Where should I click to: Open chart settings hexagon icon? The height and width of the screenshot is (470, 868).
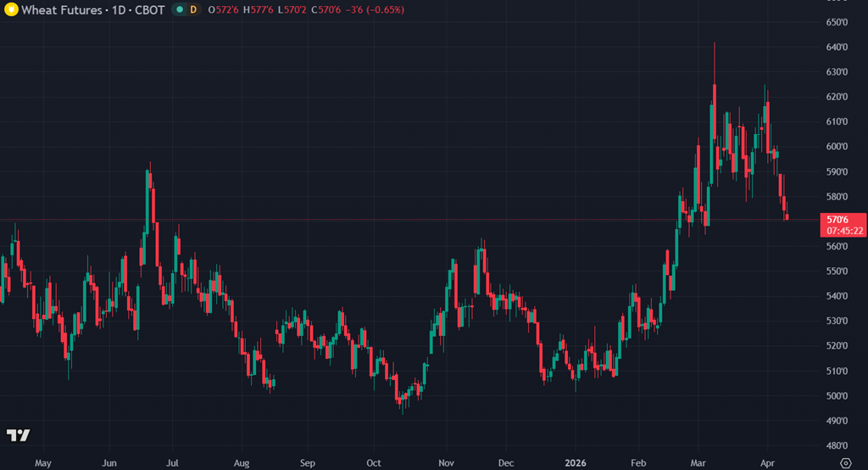click(x=844, y=462)
